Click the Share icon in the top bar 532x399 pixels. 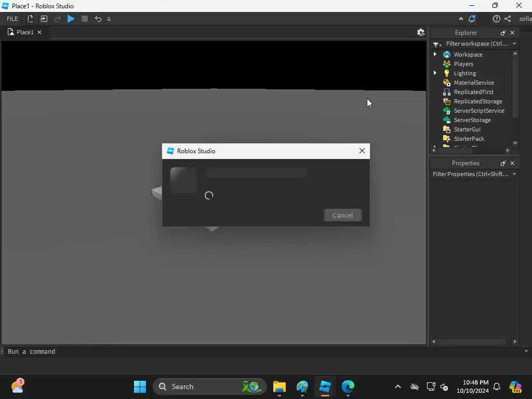508,19
